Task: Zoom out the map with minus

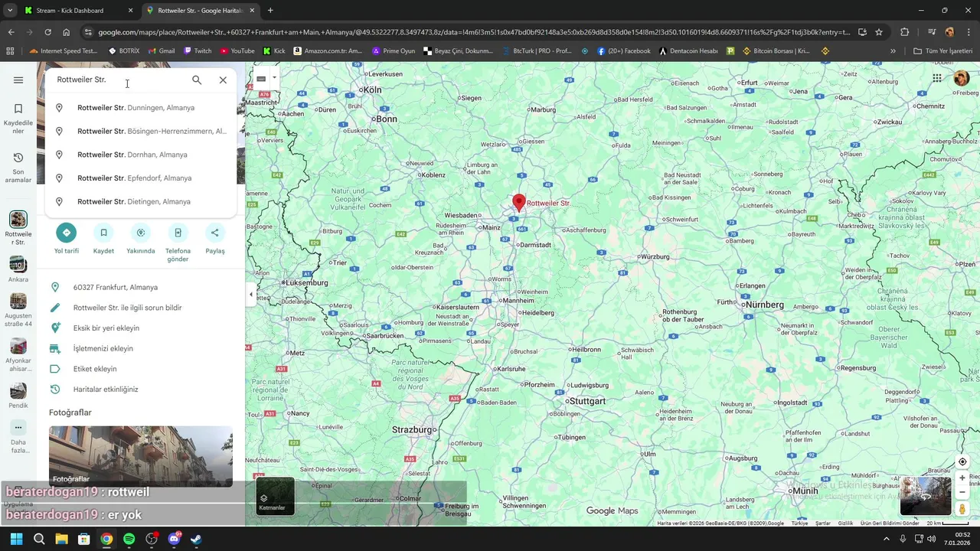Action: [x=962, y=492]
